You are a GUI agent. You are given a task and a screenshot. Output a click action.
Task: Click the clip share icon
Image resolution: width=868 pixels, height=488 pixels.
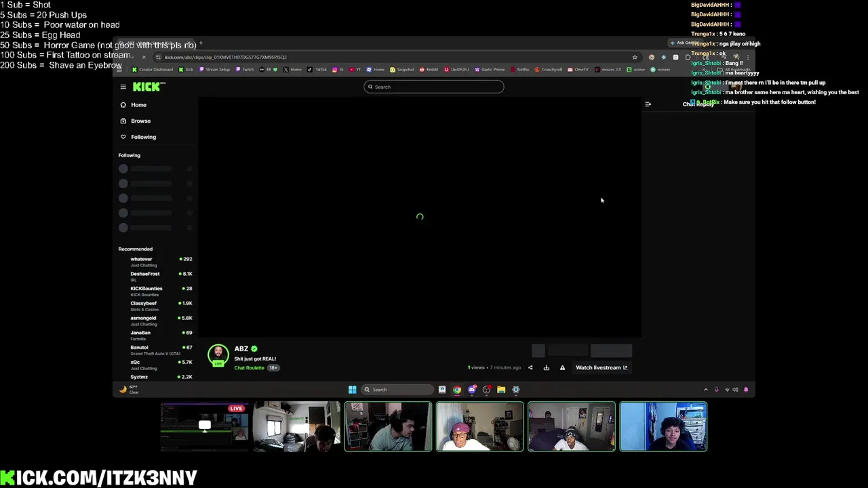tap(530, 367)
